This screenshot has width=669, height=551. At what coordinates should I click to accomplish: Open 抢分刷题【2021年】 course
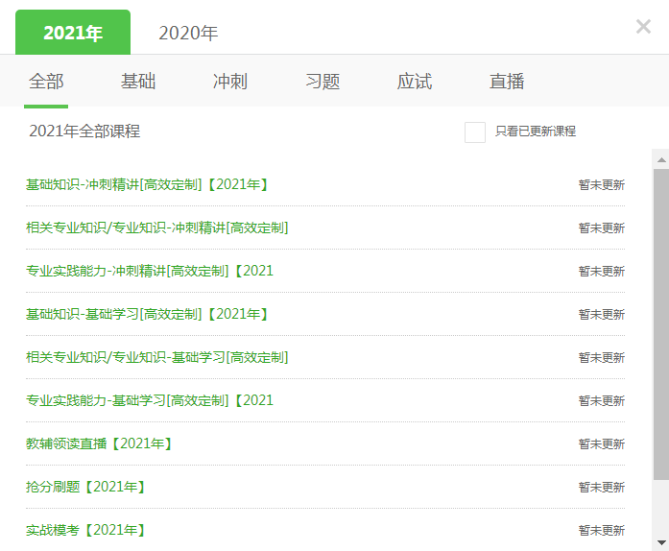pos(86,486)
